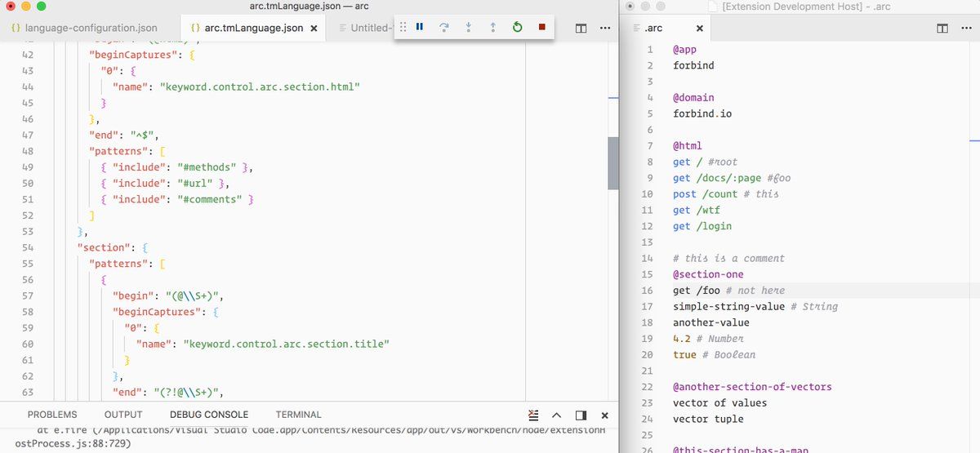Image resolution: width=980 pixels, height=453 pixels.
Task: Select the arc.tmLanguage.json editor tab
Action: pos(252,28)
